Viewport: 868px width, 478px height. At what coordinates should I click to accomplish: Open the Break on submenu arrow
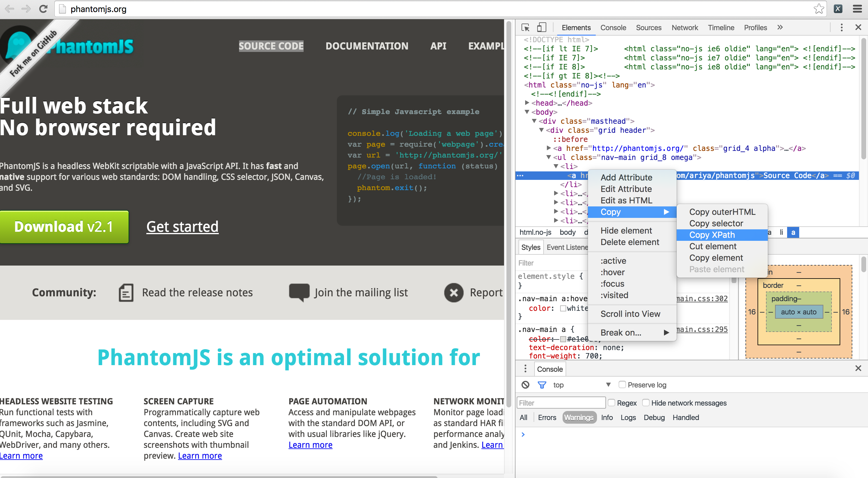(x=666, y=333)
